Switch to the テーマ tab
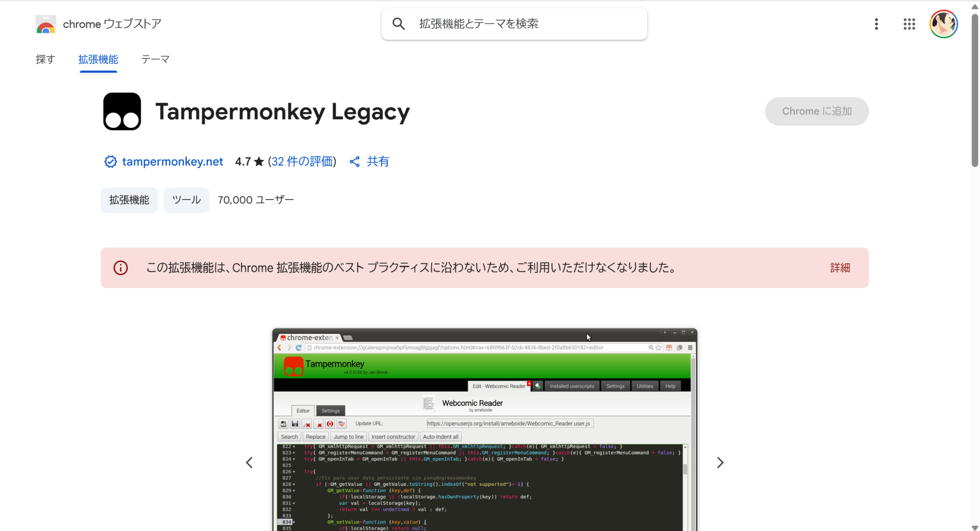Image resolution: width=980 pixels, height=531 pixels. click(x=155, y=59)
